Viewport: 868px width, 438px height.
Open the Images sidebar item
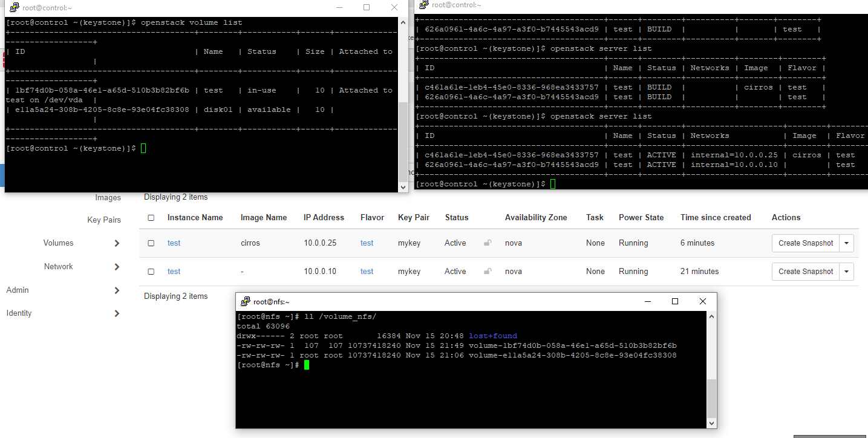coord(108,198)
